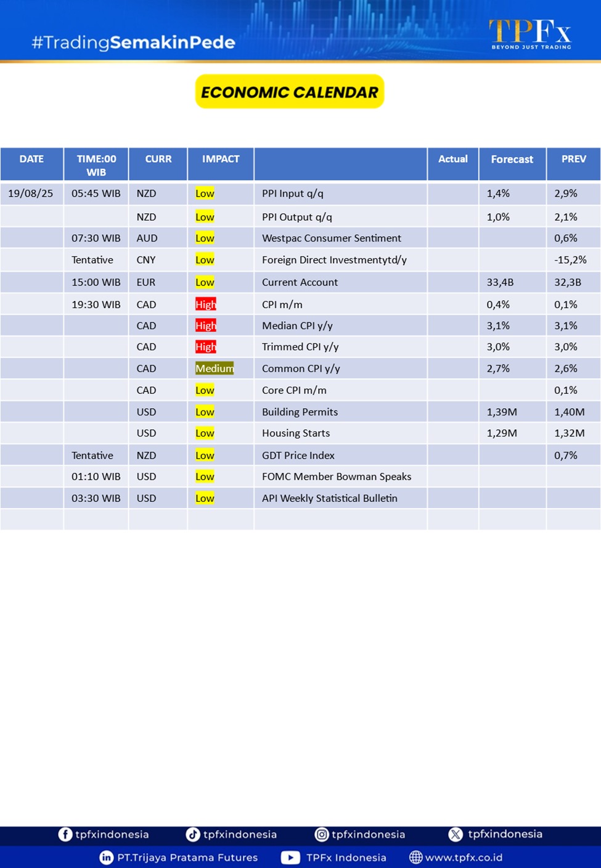Viewport: 601px width, 868px height.
Task: Select the Westpac Consumer Sentiment event row
Action: coord(332,238)
